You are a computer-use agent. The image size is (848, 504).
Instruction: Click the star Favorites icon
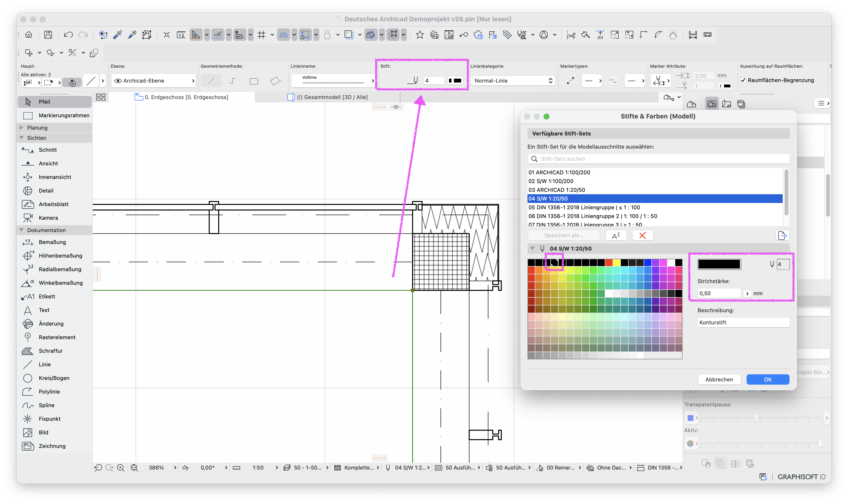point(420,35)
